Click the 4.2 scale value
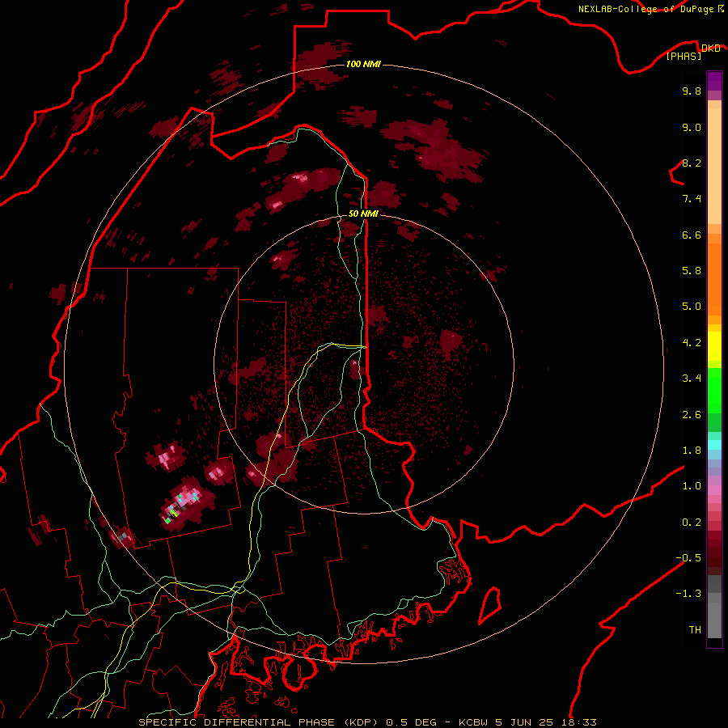This screenshot has height=728, width=728. 692,343
